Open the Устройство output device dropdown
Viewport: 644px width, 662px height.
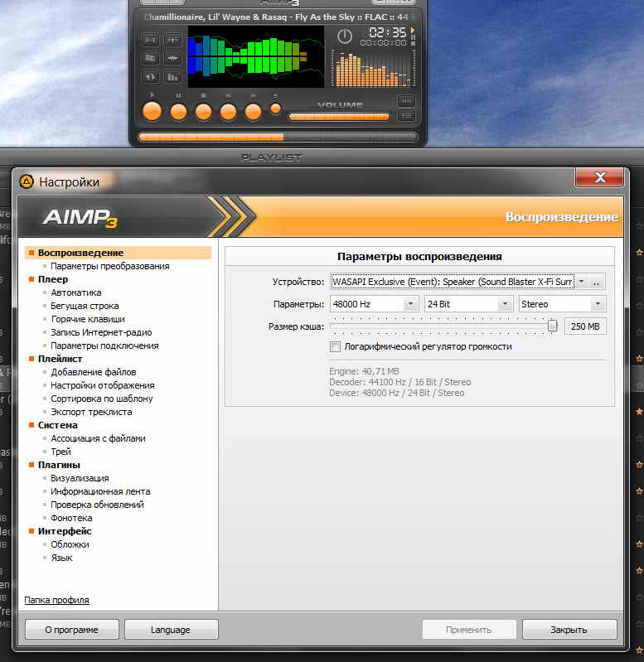(x=581, y=282)
